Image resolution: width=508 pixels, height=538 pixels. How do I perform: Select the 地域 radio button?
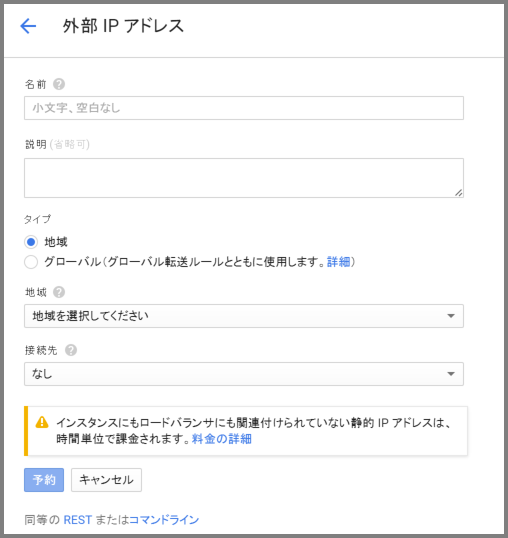(31, 242)
